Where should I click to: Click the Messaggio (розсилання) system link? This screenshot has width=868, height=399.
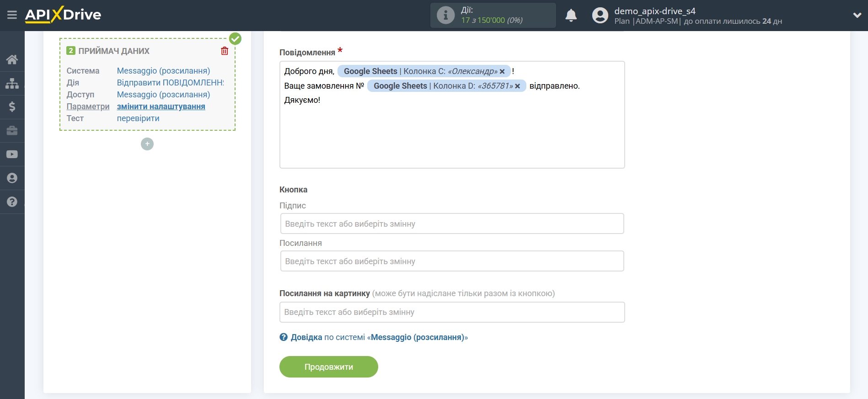point(164,71)
